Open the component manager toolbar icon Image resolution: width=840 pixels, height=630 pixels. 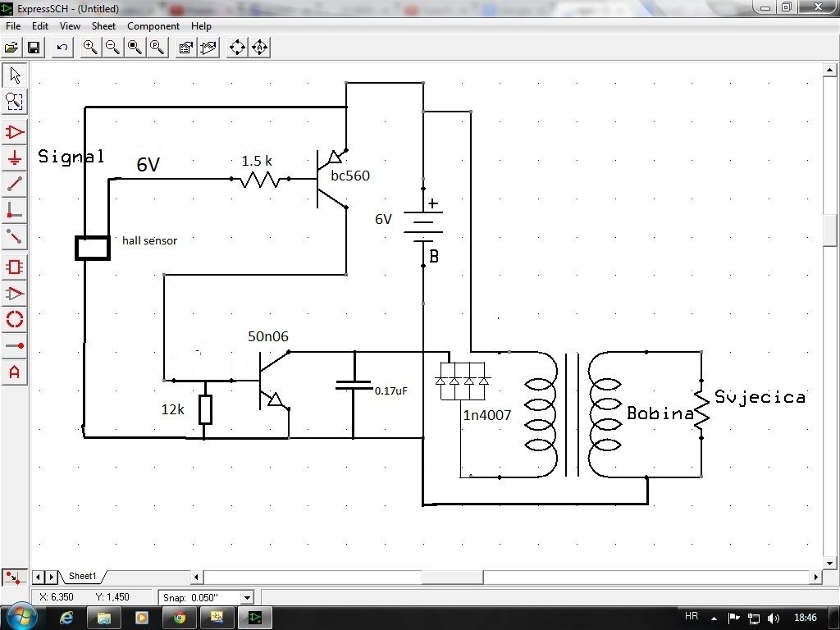click(x=186, y=48)
